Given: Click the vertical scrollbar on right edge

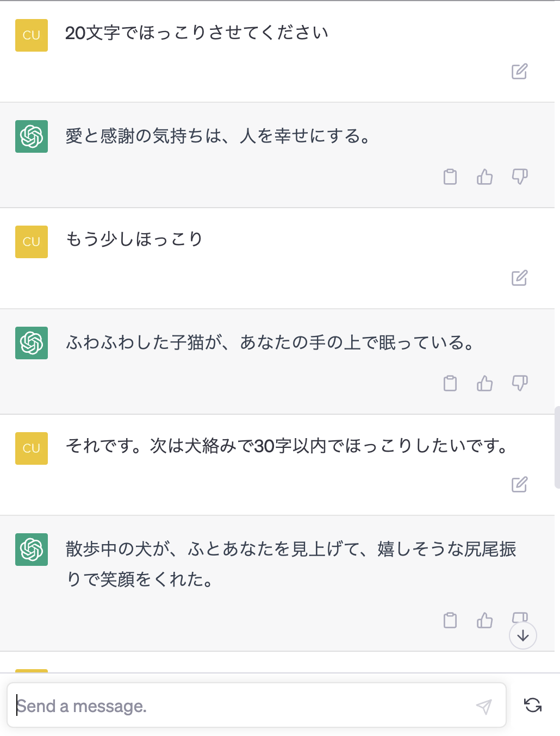Looking at the screenshot, I should coord(557,447).
